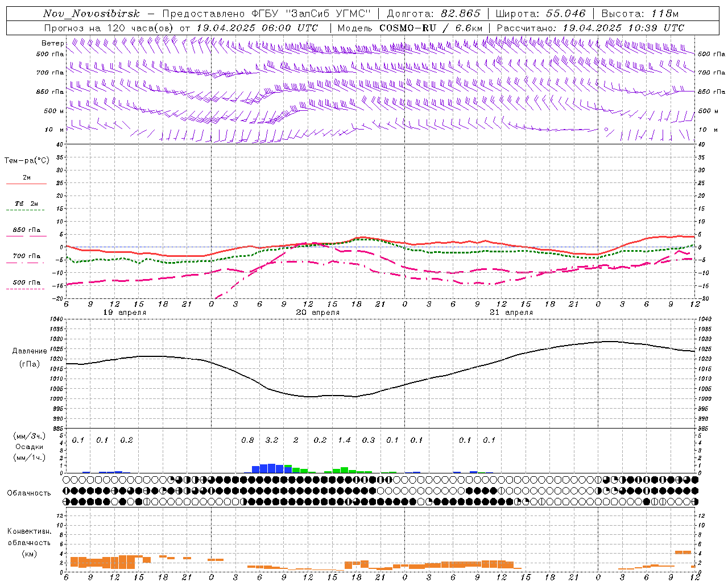
Task: Click the '(мм/1ч.)' hourly precipitation unit label
Action: pos(30,458)
